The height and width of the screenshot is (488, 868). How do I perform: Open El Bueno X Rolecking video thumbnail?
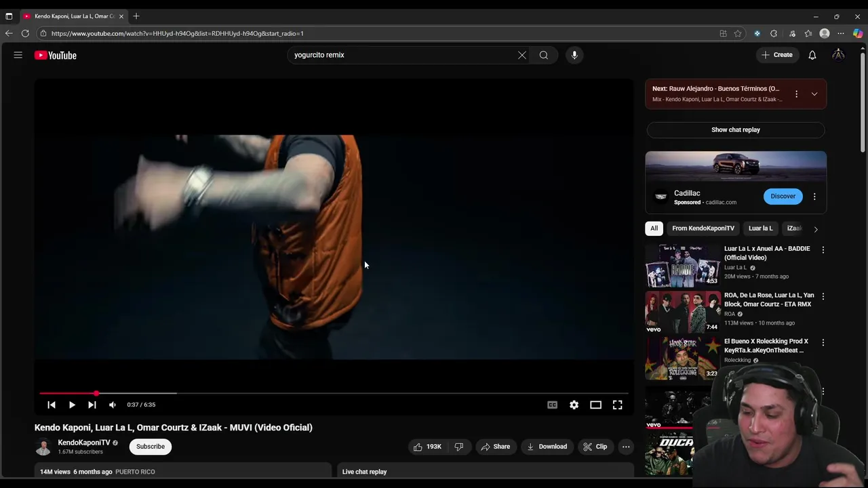pos(683,359)
